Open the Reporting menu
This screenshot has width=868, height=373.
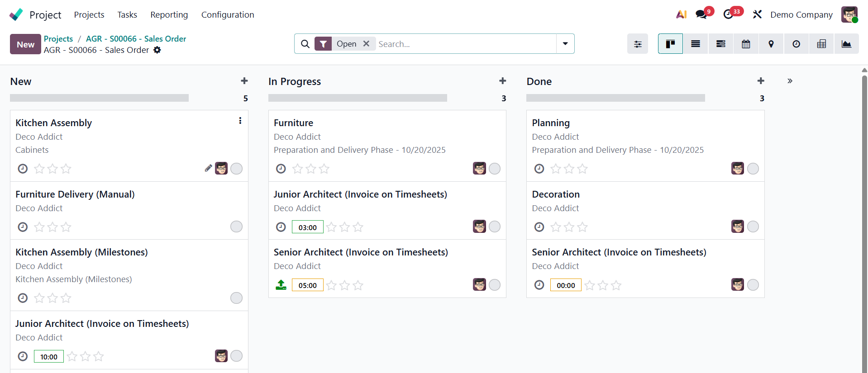(169, 15)
